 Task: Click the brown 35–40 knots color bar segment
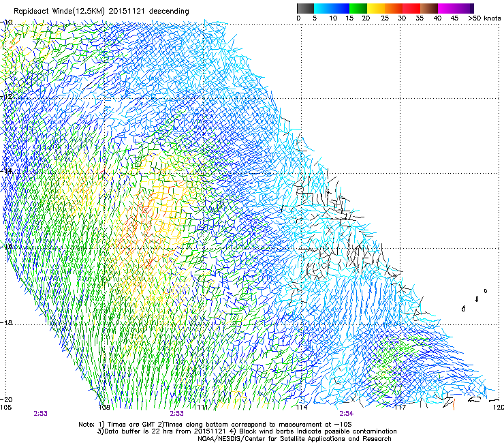tap(429, 8)
